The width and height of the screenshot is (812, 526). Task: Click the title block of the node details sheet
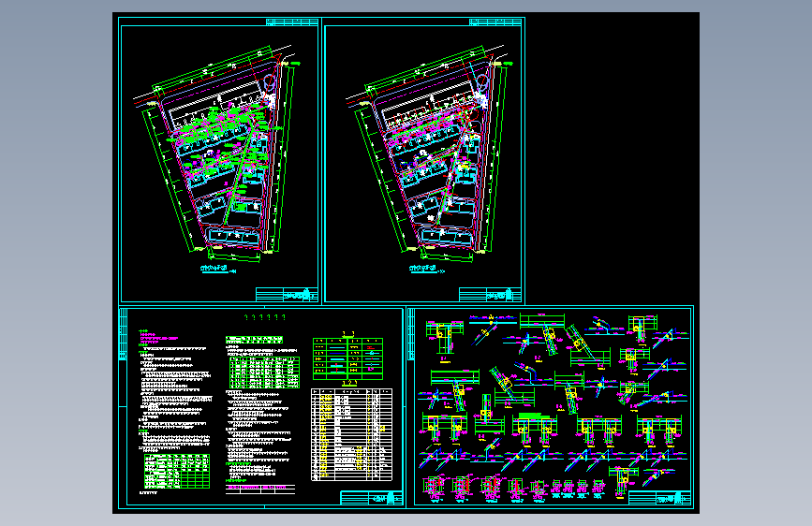(659, 498)
